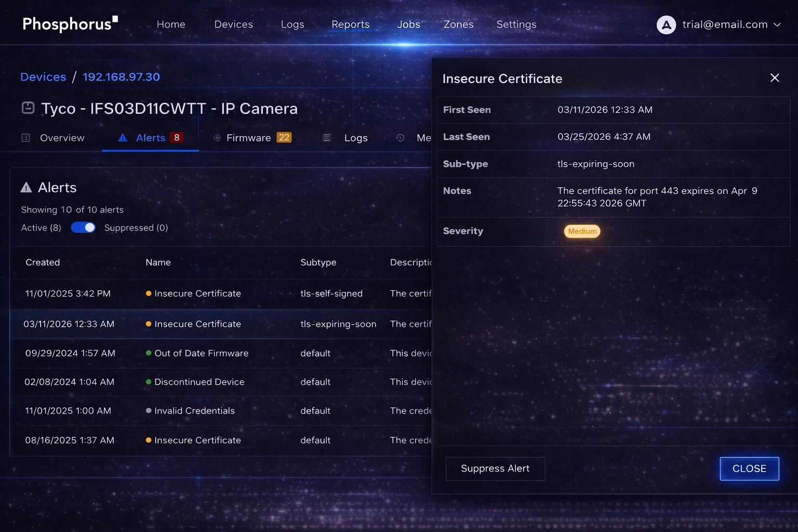Select the Alerts warning triangle icon
The height and width of the screenshot is (532, 798).
(x=122, y=137)
